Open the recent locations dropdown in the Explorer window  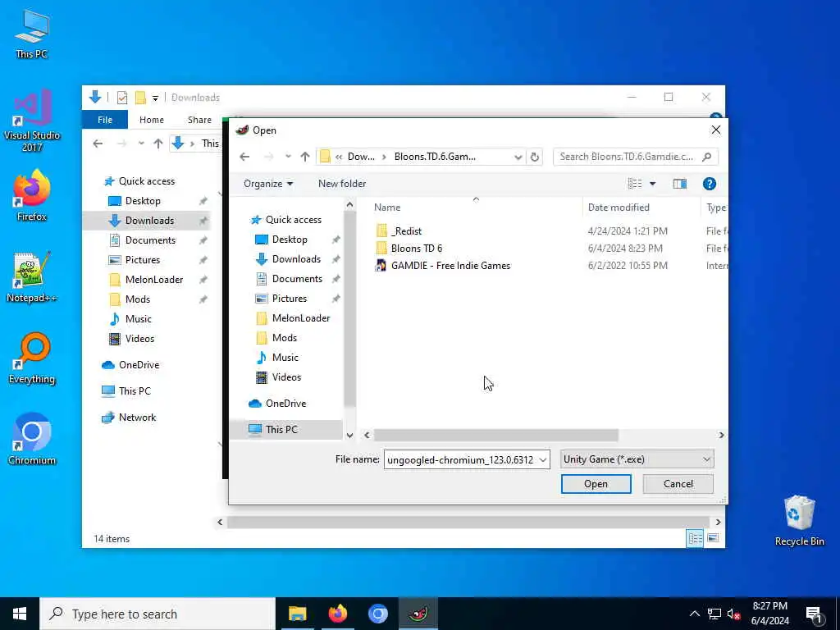pos(141,144)
